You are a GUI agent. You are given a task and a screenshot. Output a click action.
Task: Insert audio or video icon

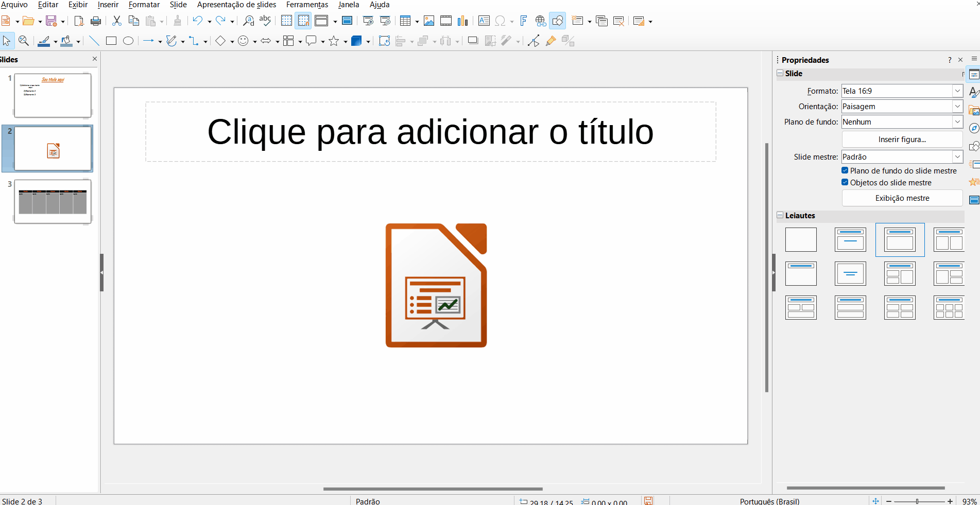pos(446,21)
